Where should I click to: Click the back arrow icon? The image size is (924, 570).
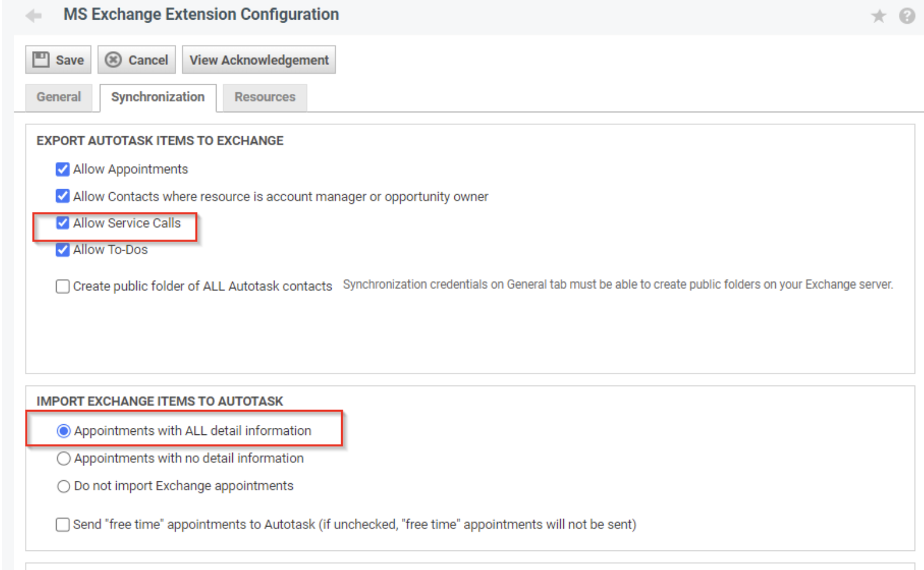(34, 15)
